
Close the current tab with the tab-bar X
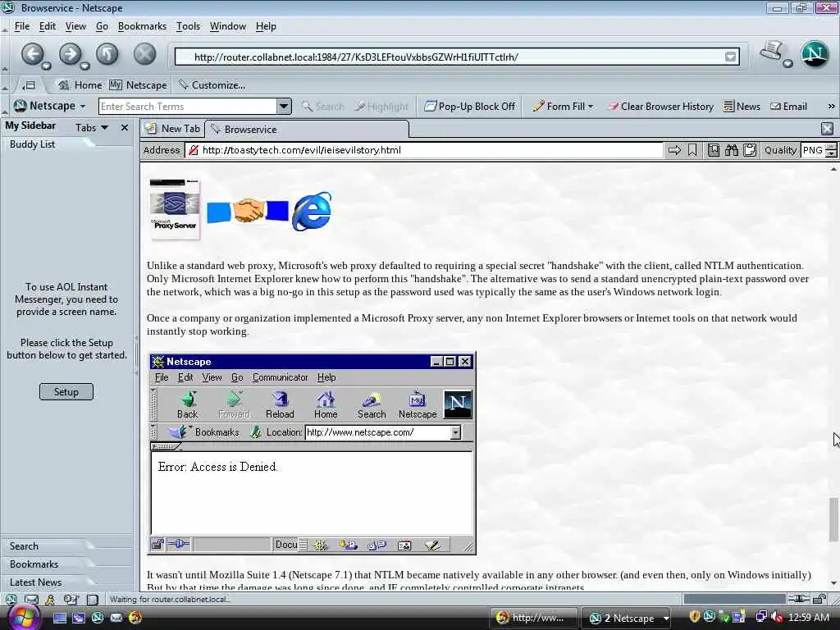pyautogui.click(x=827, y=129)
